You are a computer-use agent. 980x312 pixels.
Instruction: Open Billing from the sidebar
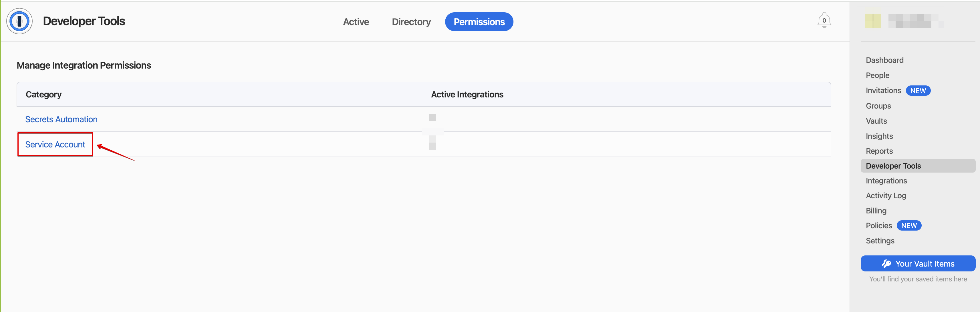(876, 211)
